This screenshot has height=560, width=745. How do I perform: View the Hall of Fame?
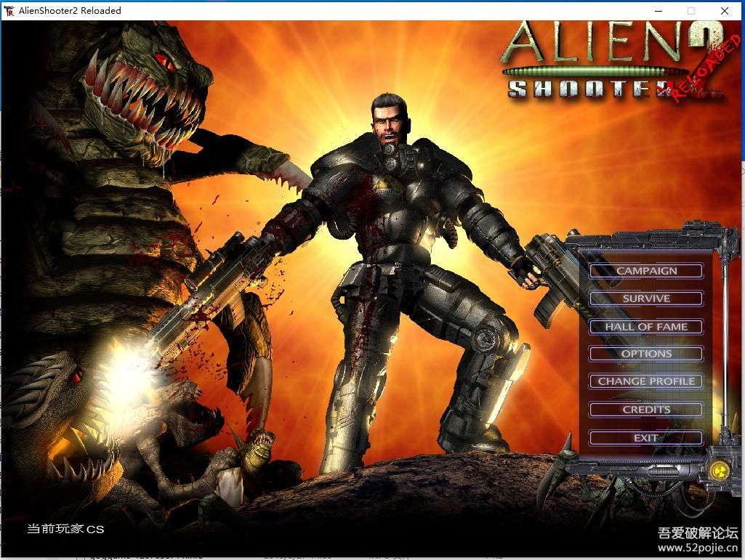pyautogui.click(x=646, y=326)
